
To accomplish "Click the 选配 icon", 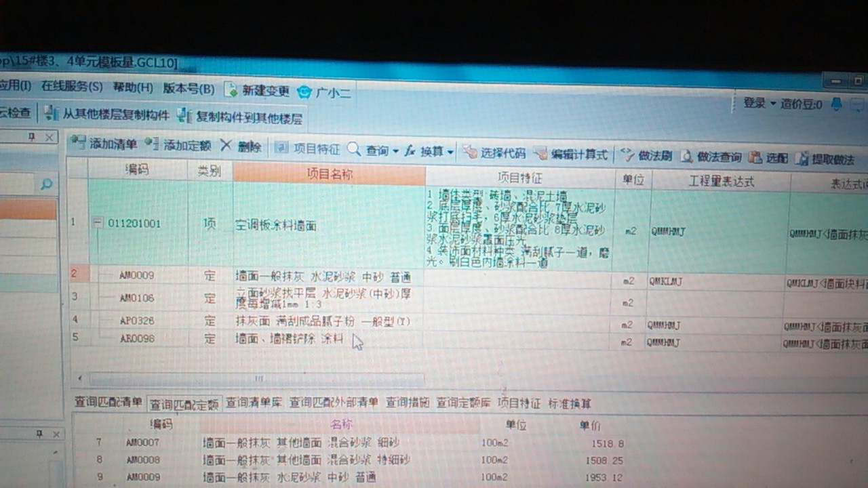I will pos(755,157).
